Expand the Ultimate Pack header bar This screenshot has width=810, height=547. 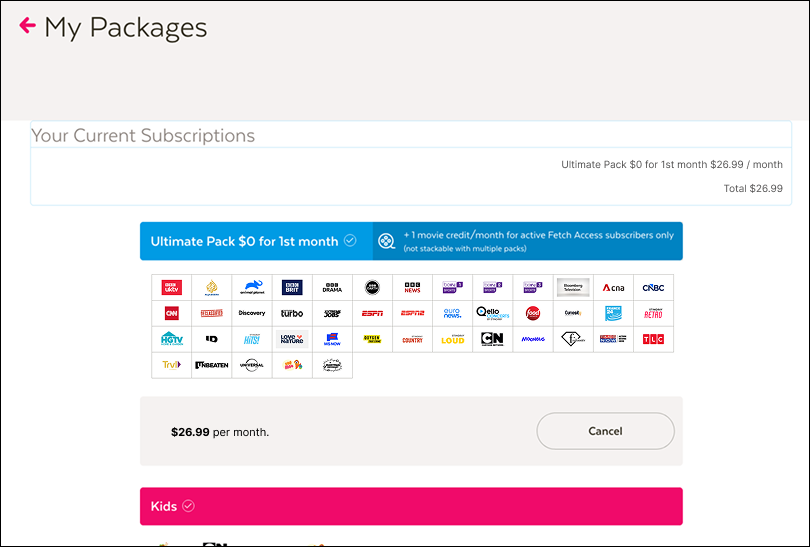411,241
